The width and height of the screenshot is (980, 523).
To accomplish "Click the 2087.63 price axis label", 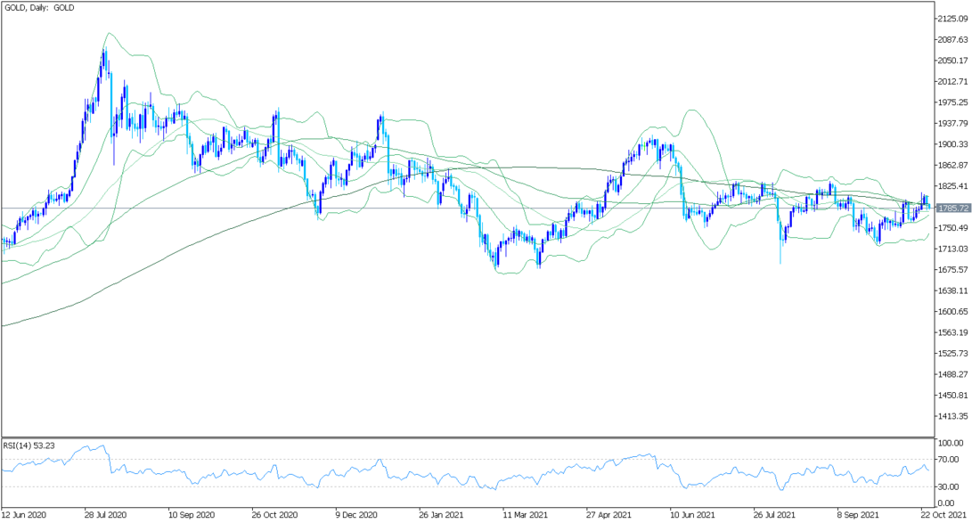I will 952,39.
